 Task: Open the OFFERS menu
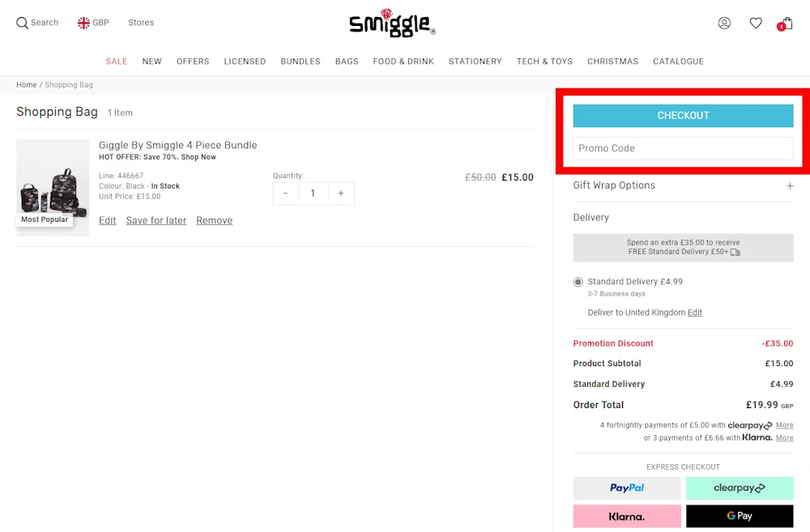pyautogui.click(x=193, y=62)
